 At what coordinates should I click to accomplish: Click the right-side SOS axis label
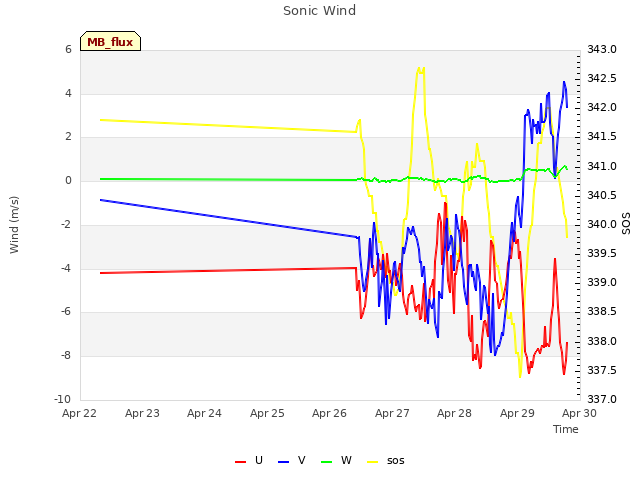click(626, 224)
